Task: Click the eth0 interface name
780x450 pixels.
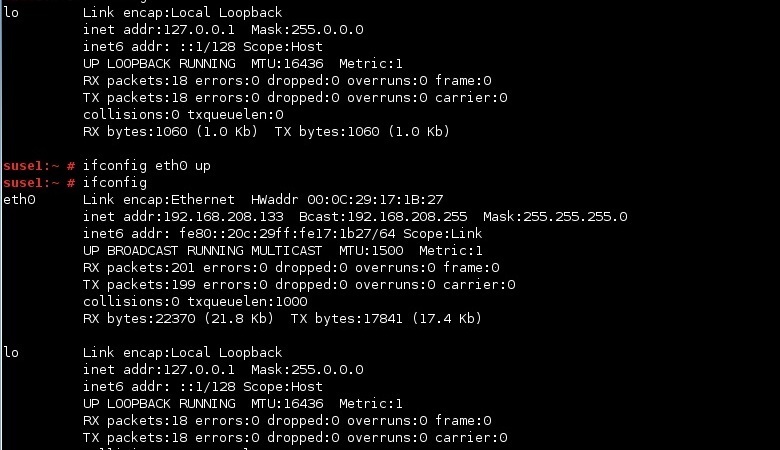Action: [19, 200]
